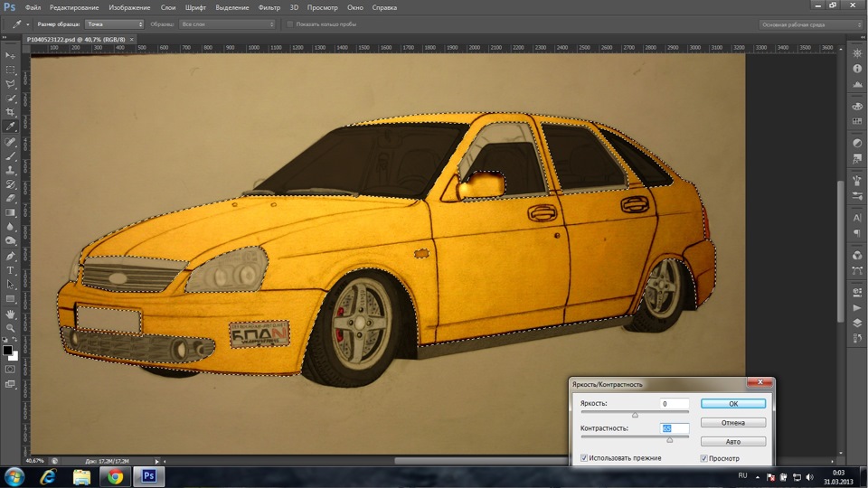Open the Редактирование menu

click(74, 8)
